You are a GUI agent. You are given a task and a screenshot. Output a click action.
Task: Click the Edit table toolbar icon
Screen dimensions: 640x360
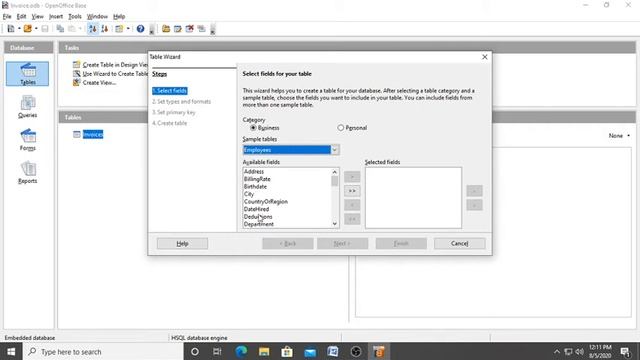(178, 29)
